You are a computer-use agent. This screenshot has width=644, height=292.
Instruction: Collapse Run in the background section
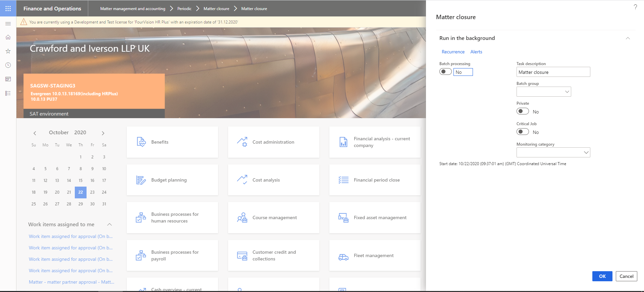click(628, 38)
